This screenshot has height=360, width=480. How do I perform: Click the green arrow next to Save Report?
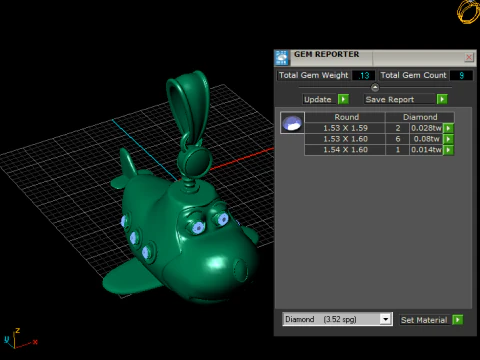click(442, 99)
